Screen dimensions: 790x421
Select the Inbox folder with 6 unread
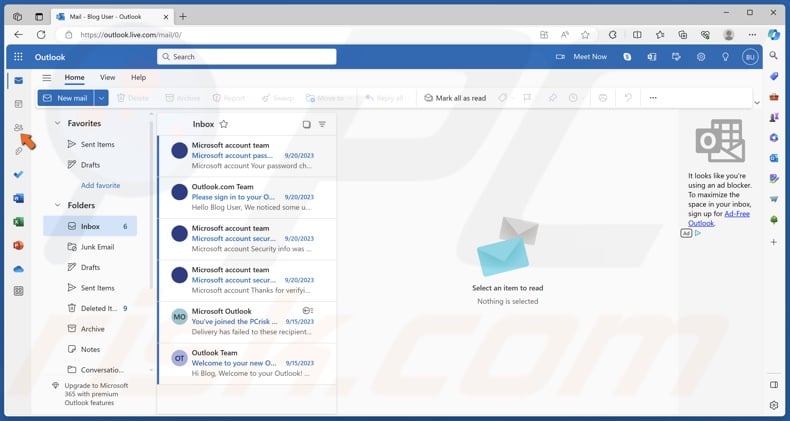click(x=90, y=227)
